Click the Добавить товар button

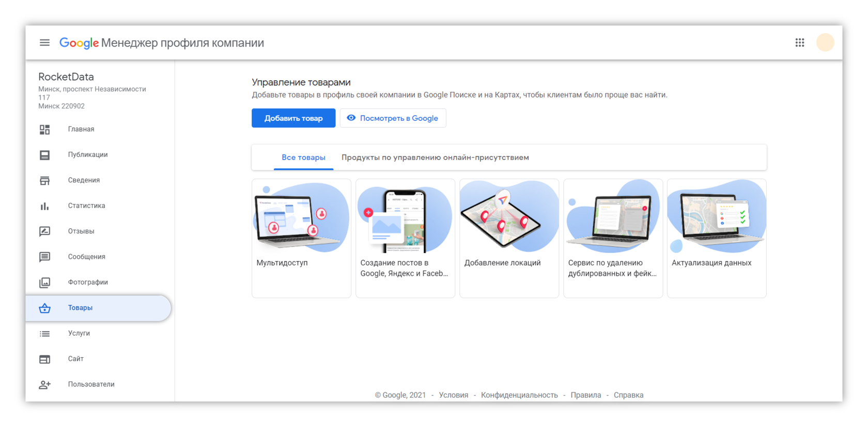[x=293, y=118]
